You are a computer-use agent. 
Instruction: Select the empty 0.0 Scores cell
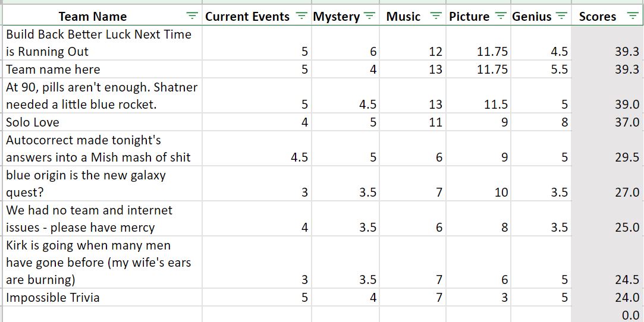[608, 314]
